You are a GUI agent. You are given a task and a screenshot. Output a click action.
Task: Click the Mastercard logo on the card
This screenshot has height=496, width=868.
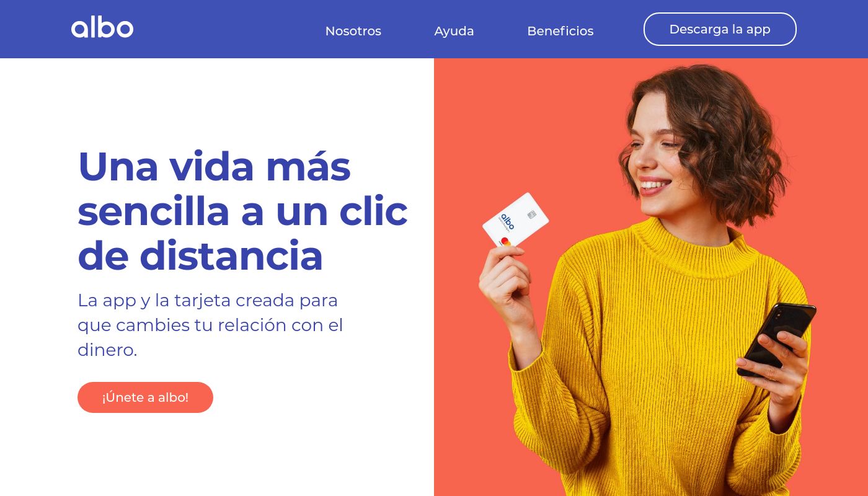click(x=505, y=242)
